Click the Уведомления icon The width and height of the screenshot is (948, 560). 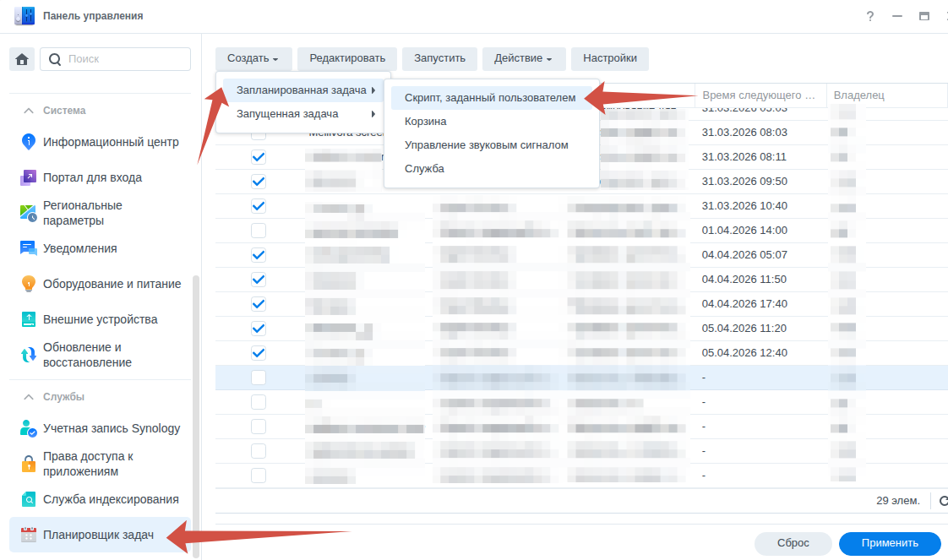[x=28, y=248]
